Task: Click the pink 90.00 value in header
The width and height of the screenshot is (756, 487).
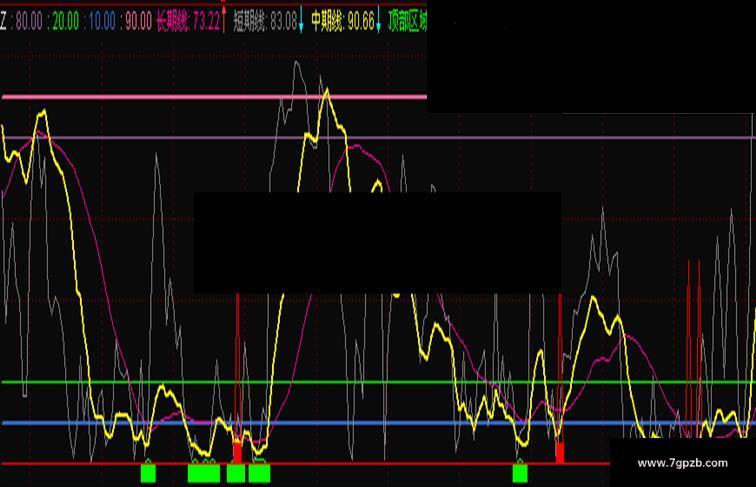Action: pyautogui.click(x=138, y=21)
